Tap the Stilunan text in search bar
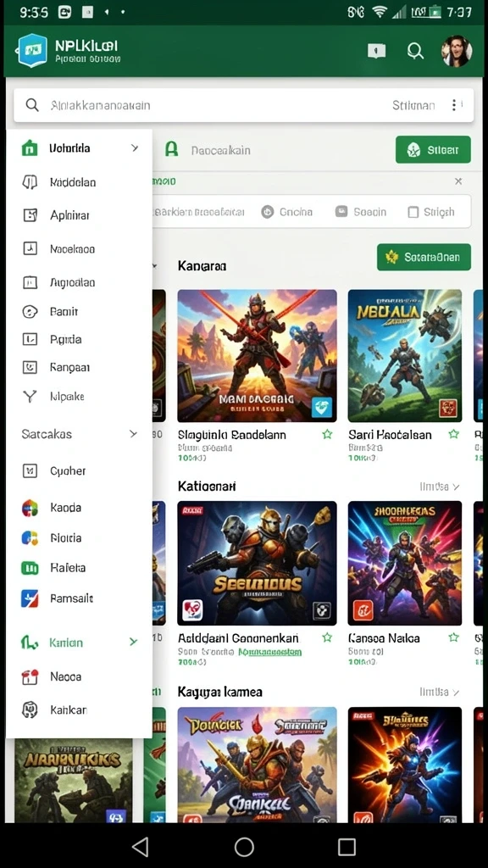 pos(413,105)
